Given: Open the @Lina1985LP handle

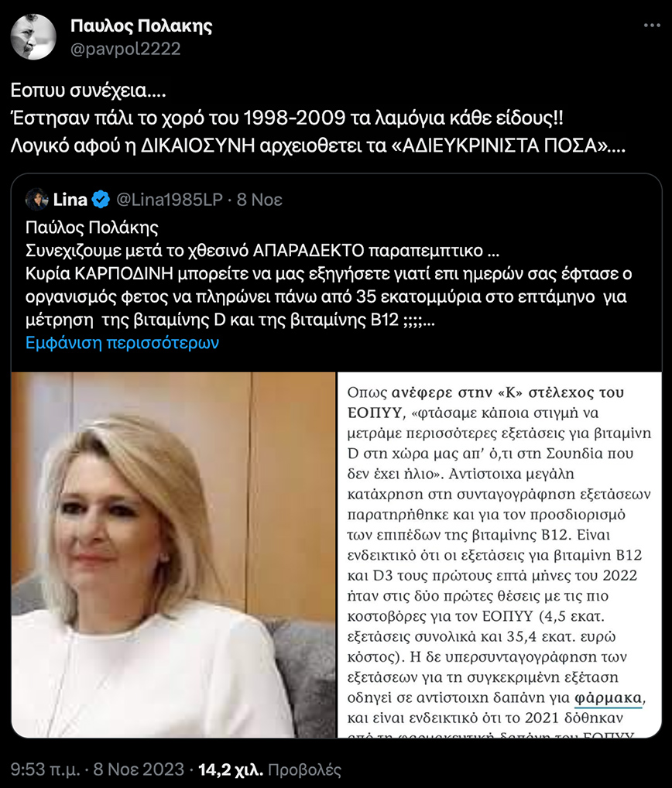Looking at the screenshot, I should pyautogui.click(x=170, y=200).
